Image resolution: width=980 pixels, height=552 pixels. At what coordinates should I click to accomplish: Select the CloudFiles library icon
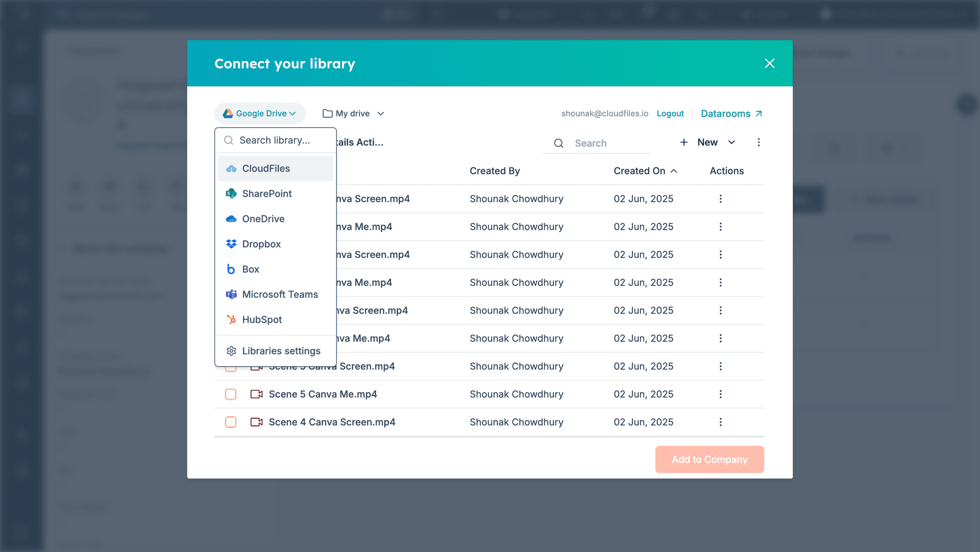coord(231,168)
